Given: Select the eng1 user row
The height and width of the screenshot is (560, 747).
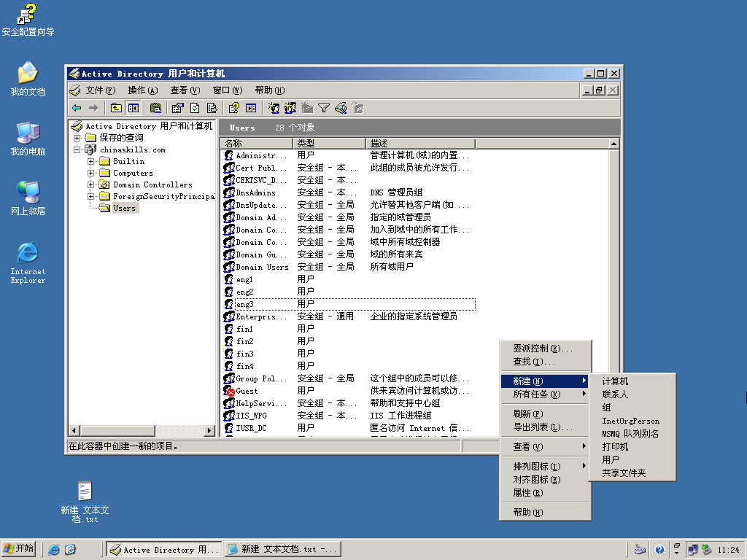Looking at the screenshot, I should 349,279.
